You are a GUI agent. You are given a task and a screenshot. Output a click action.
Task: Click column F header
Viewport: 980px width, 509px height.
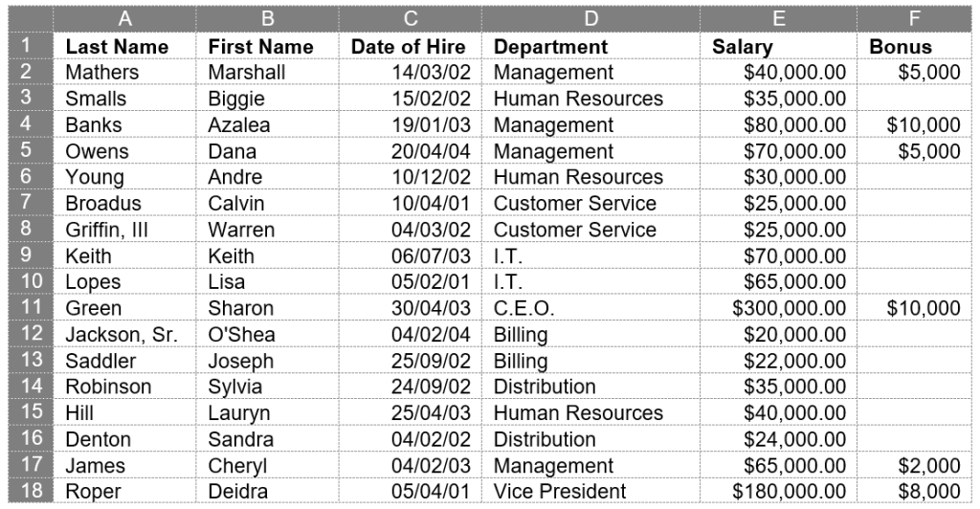coord(913,18)
